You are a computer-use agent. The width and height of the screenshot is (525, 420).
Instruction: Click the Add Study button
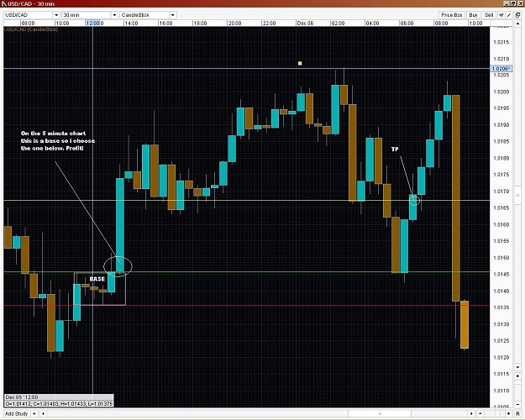pyautogui.click(x=17, y=413)
